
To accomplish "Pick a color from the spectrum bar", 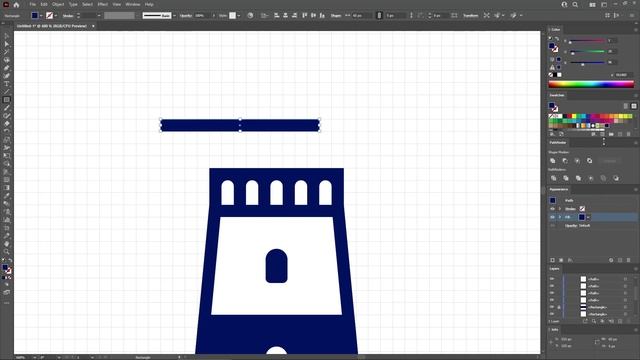I will [591, 84].
